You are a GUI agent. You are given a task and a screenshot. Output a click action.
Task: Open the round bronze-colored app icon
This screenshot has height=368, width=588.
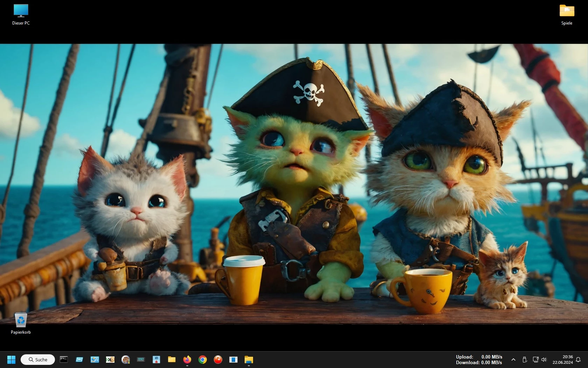pos(126,359)
